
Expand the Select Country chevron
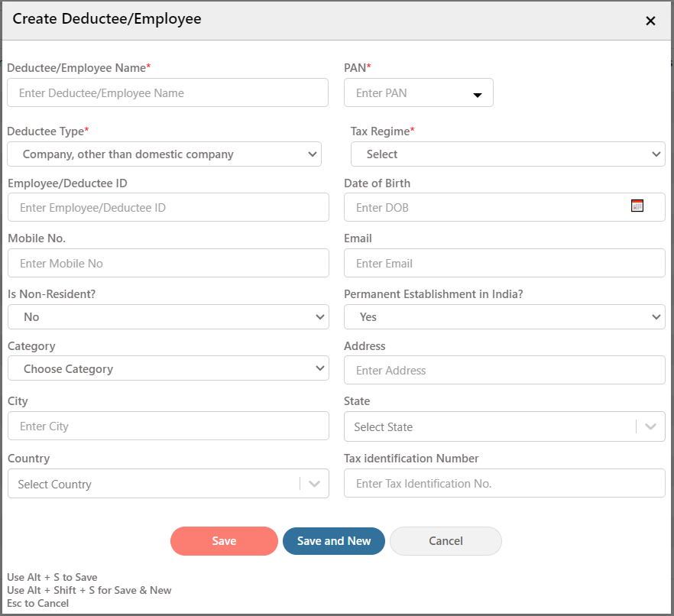(315, 484)
